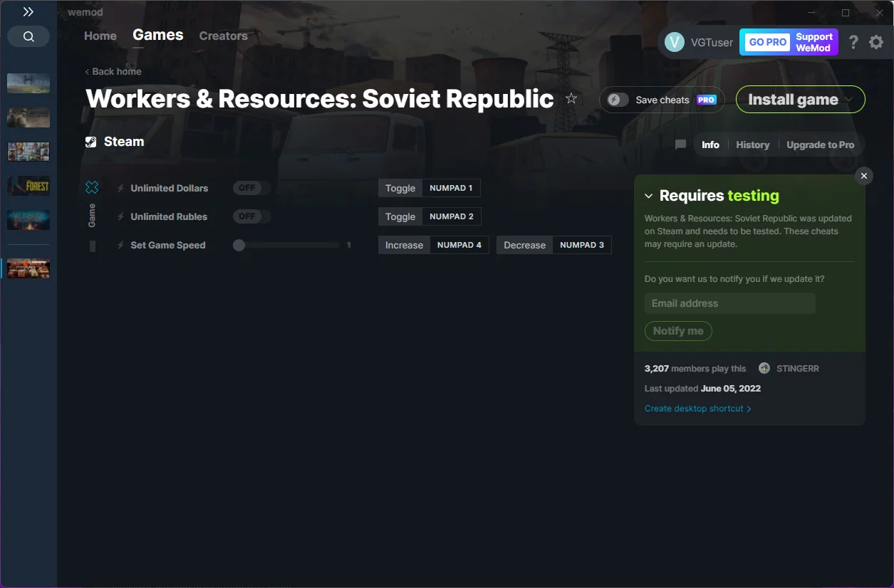The image size is (894, 588).
Task: Enable the Save cheats toggle
Action: [x=618, y=100]
